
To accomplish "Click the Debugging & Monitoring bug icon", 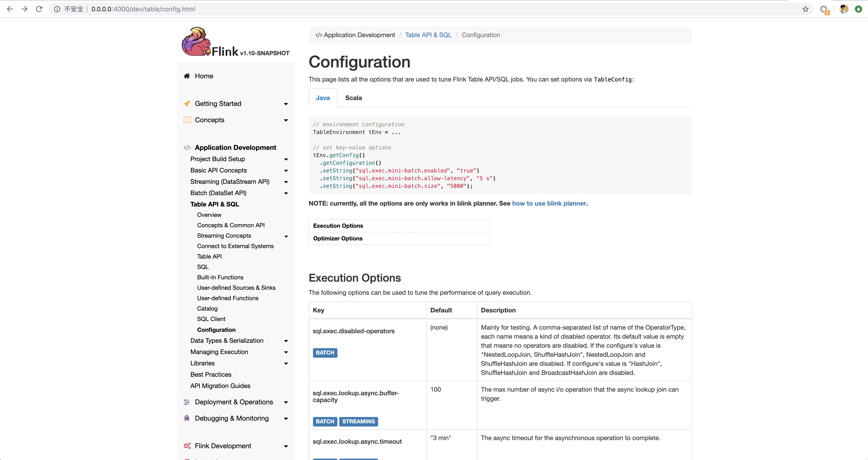I will (187, 418).
